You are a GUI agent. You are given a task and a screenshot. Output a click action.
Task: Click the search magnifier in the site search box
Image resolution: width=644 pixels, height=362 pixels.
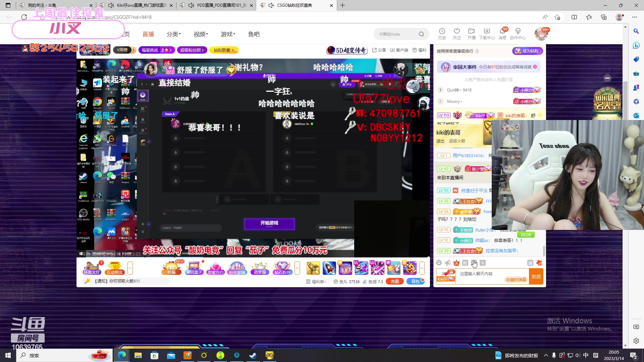pyautogui.click(x=421, y=34)
